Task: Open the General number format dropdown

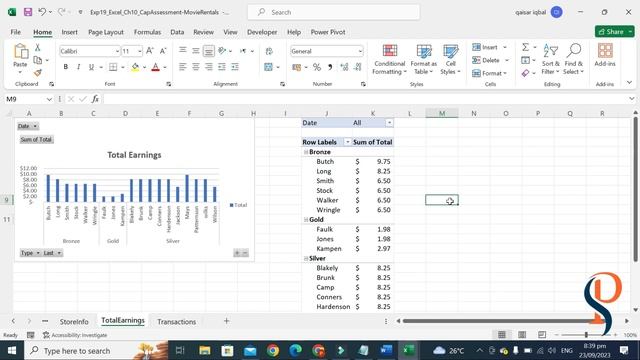Action: (x=360, y=51)
